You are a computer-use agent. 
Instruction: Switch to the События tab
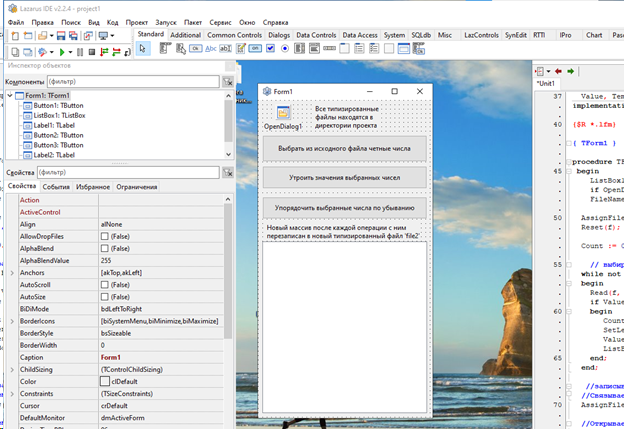tap(55, 187)
